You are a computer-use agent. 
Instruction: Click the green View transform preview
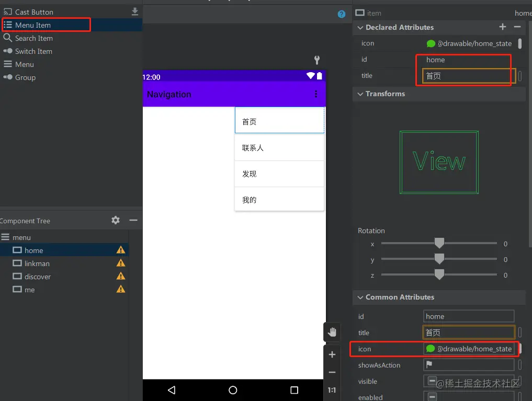439,162
